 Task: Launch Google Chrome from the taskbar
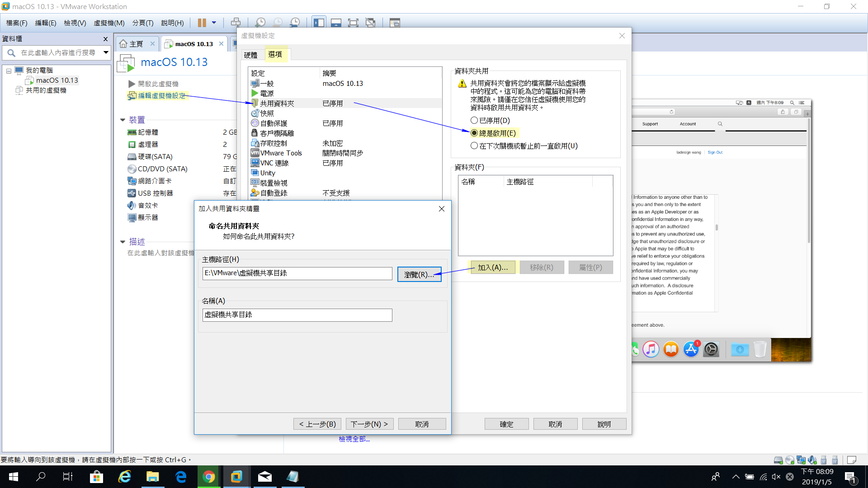[x=208, y=477]
